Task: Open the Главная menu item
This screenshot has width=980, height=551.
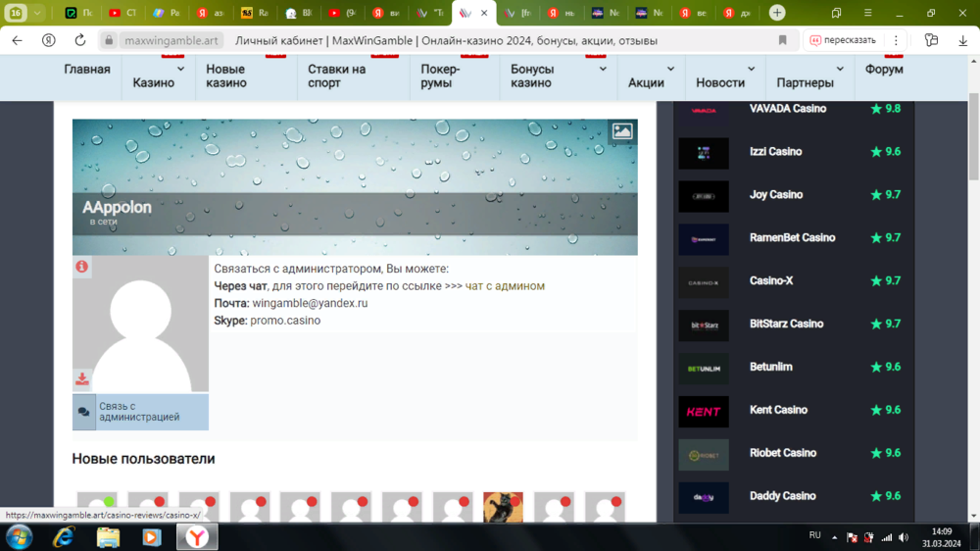Action: [87, 70]
